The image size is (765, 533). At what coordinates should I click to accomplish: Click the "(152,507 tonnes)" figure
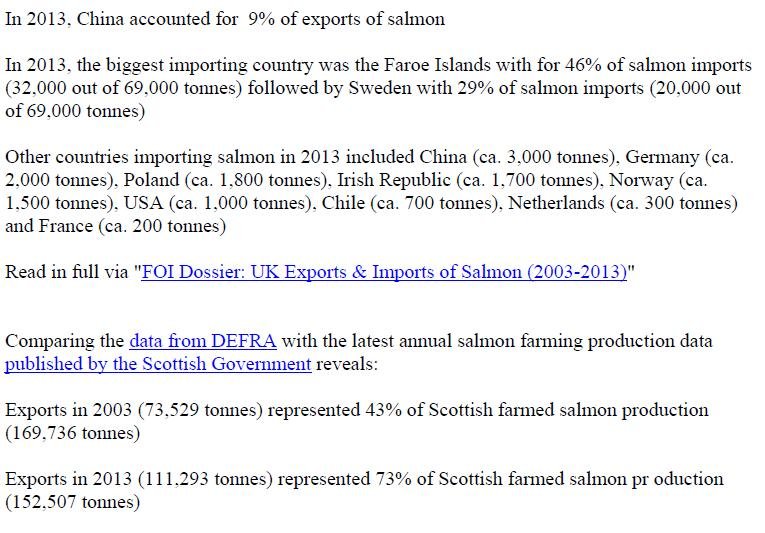pyautogui.click(x=72, y=501)
